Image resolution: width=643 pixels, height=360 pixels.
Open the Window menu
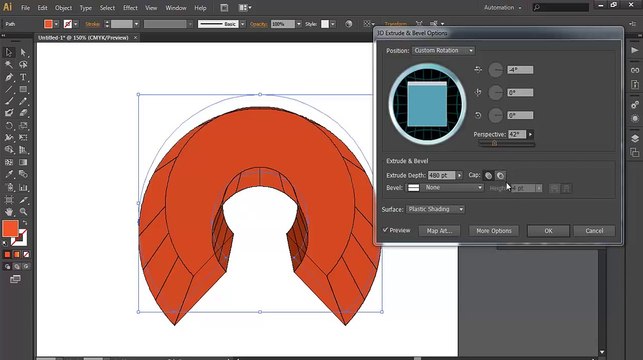pos(176,8)
